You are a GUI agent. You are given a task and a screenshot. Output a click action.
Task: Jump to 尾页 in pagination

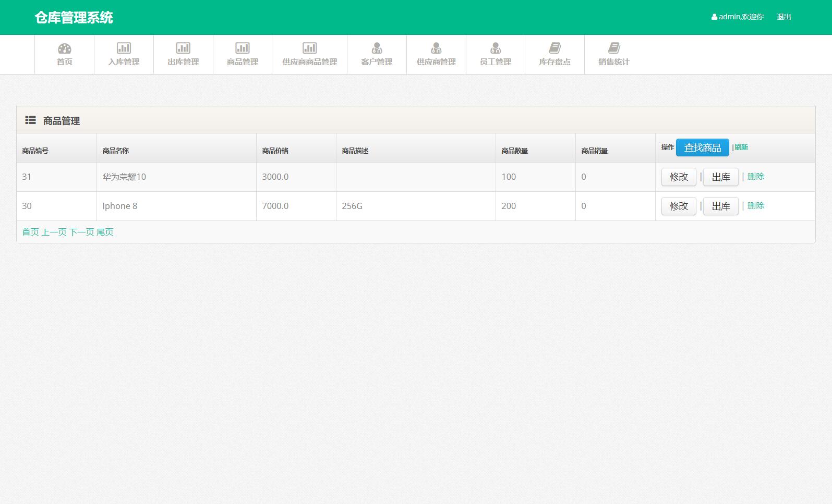tap(105, 232)
